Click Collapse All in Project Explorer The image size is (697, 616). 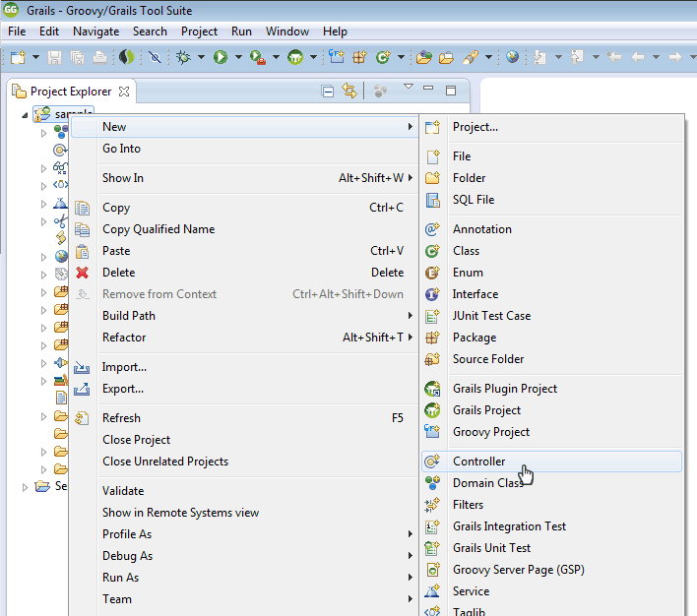coord(328,92)
